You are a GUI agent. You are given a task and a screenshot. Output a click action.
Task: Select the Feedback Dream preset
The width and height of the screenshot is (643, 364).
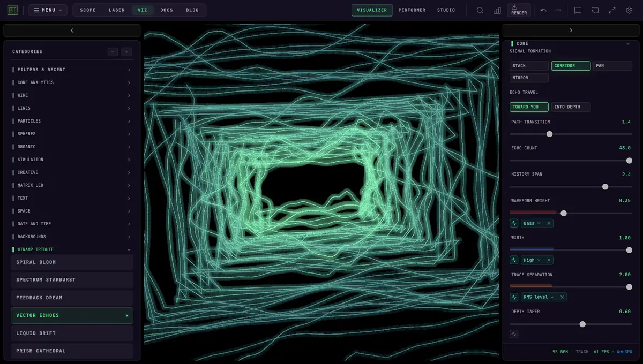[72, 298]
